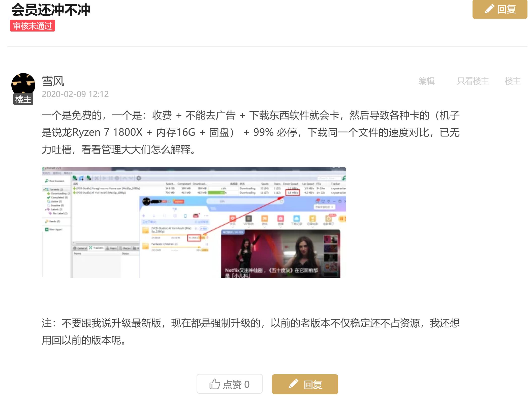Pause the VCB-Studio Ai Yori Aoshi download

(x=197, y=229)
